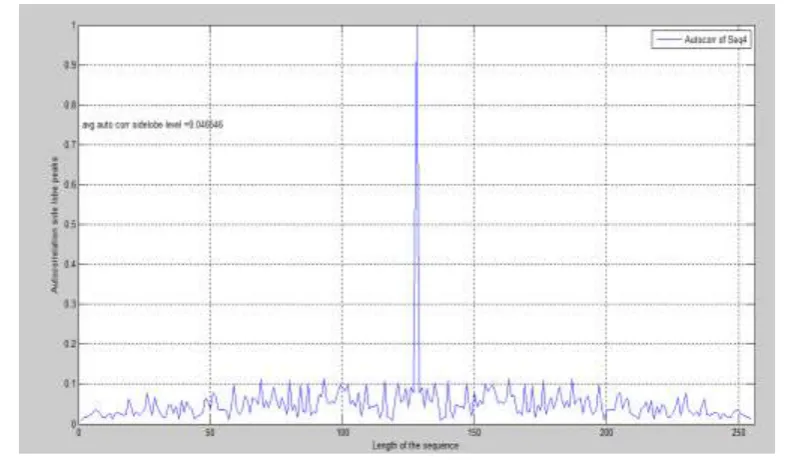Select the Length of the sequence axis label
This screenshot has width=785, height=460.
coord(415,445)
